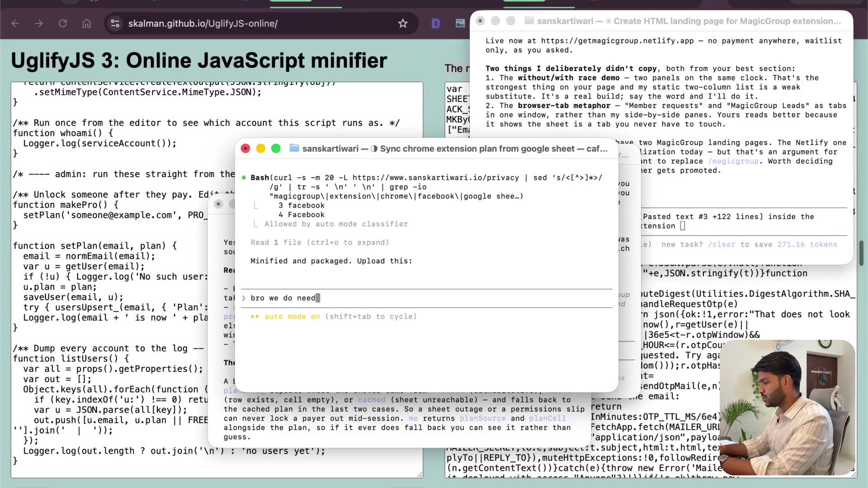868x488 pixels.
Task: Click the double-arrow auto mode icon
Action: 255,317
